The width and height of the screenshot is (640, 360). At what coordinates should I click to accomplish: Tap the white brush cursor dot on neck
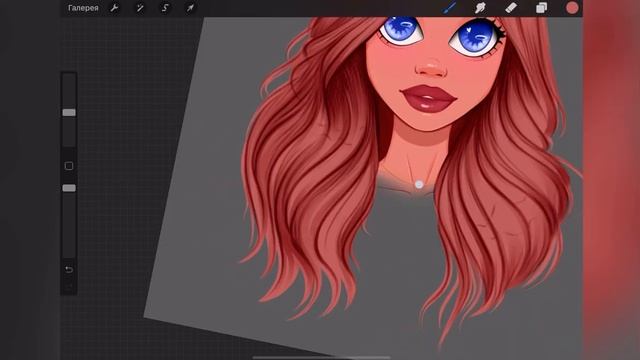[419, 184]
